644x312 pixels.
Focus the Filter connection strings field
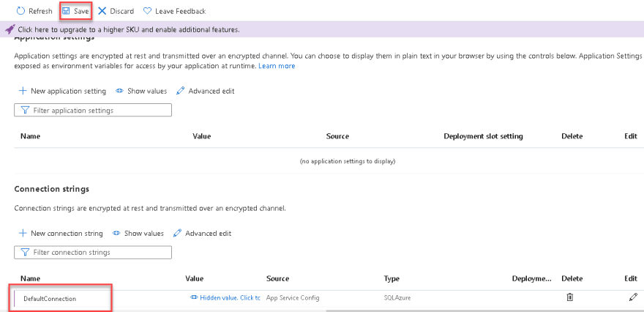pos(99,252)
